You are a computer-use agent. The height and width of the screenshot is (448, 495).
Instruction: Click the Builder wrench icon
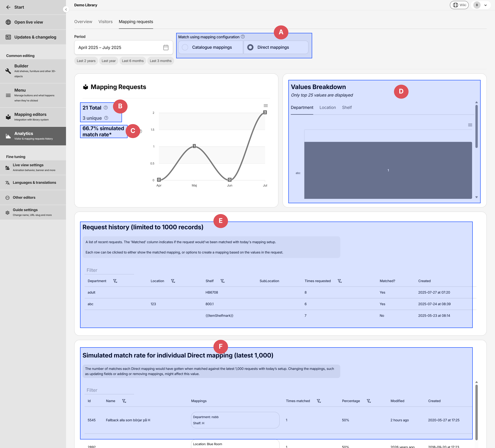click(8, 71)
